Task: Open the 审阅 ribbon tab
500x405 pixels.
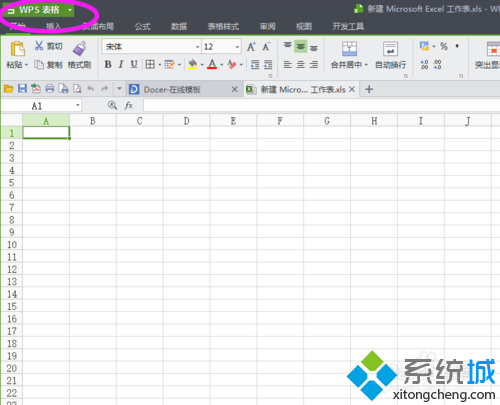Action: pos(268,26)
